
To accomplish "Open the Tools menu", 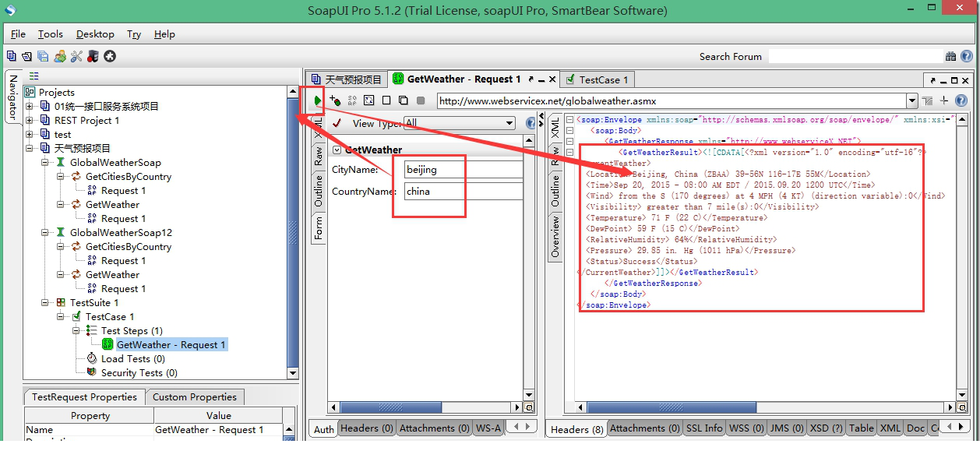I will point(50,34).
